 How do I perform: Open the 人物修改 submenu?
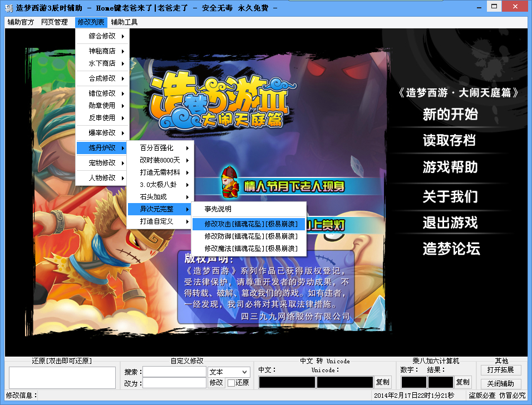pos(102,177)
